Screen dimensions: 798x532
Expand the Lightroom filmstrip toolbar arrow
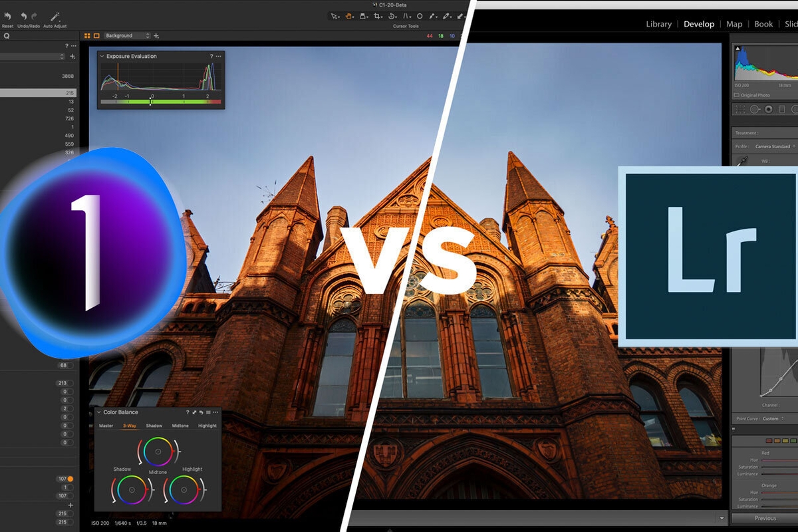(x=722, y=518)
